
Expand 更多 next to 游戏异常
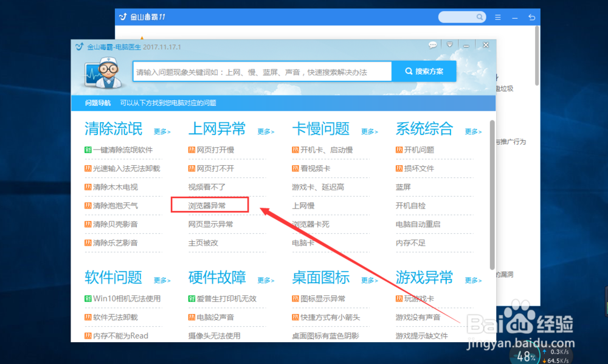tap(474, 280)
